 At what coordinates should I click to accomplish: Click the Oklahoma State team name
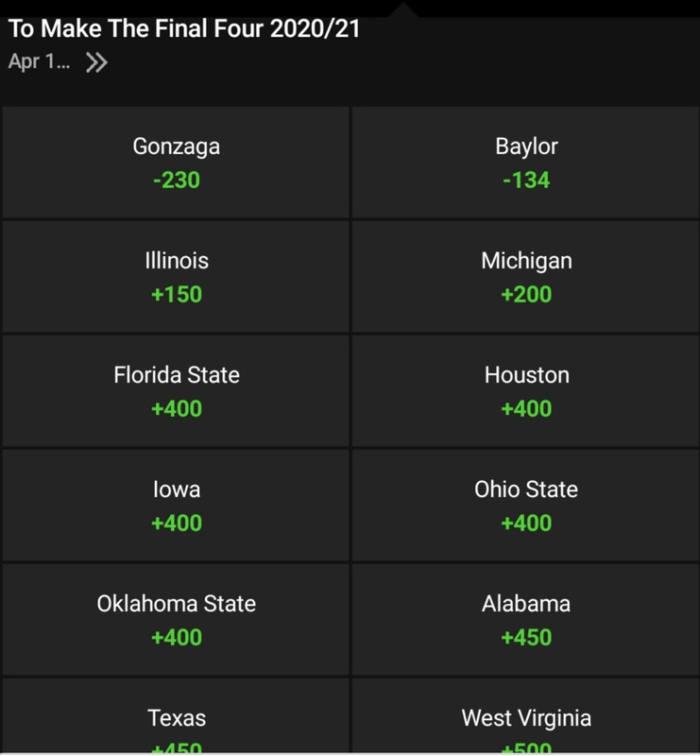pos(176,604)
